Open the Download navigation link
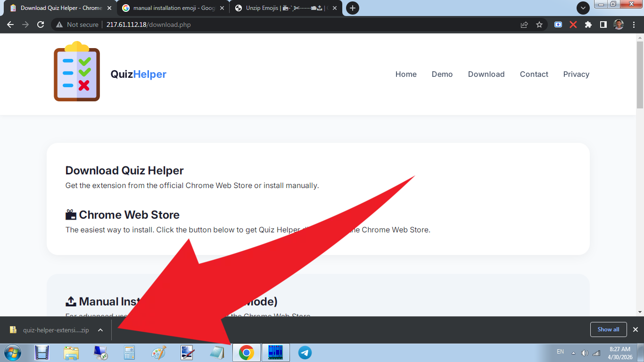The height and width of the screenshot is (362, 644). click(486, 74)
